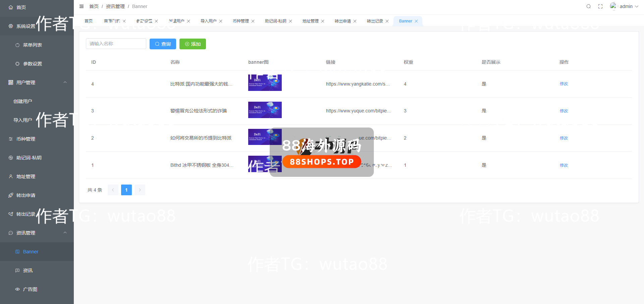Screen dimensions: 644x304
Task: Click 修改 for banner ID 4
Action: (x=563, y=84)
